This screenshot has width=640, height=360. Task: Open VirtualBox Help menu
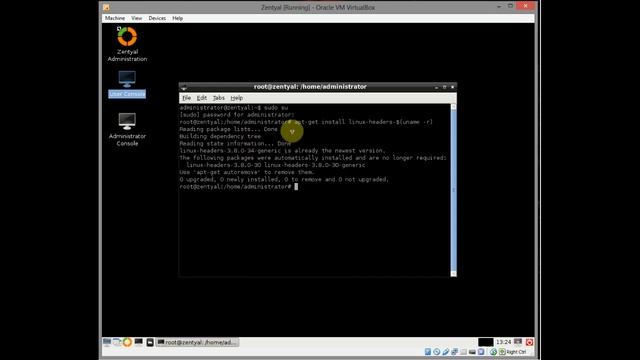pyautogui.click(x=178, y=18)
